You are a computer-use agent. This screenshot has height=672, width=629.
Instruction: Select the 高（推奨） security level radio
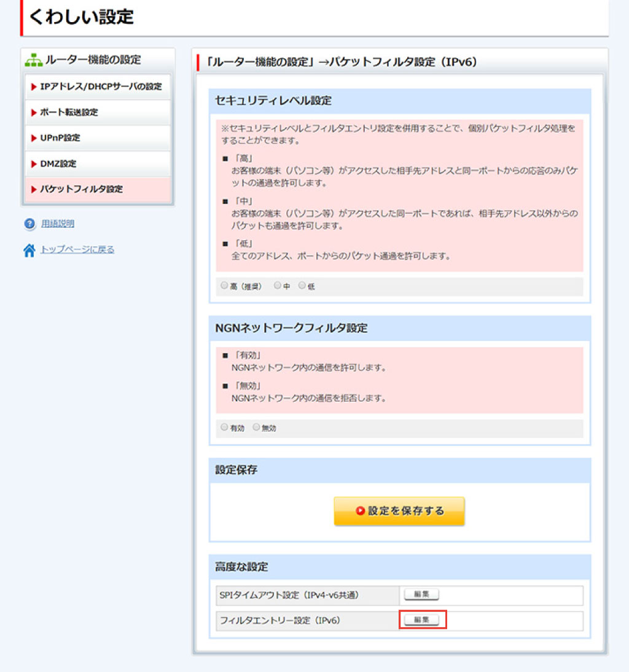[224, 286]
